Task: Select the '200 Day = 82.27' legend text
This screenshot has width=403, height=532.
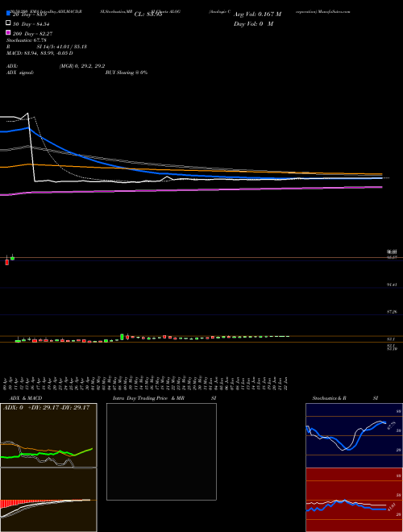Action: pyautogui.click(x=32, y=34)
